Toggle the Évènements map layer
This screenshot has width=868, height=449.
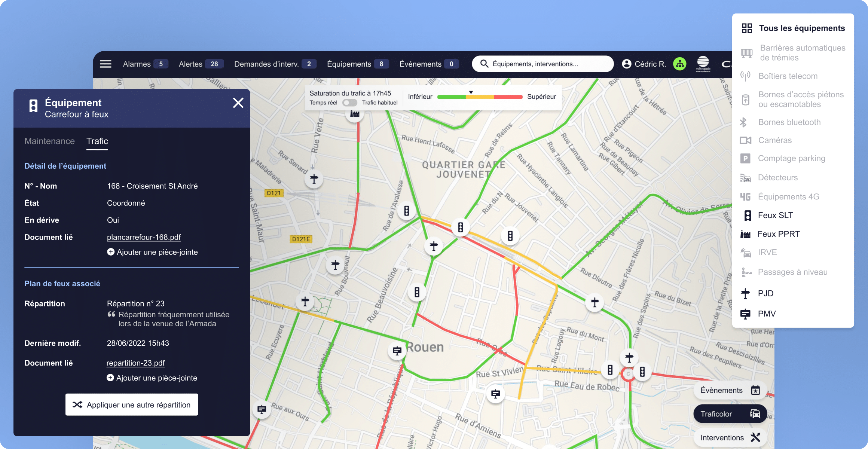click(730, 390)
